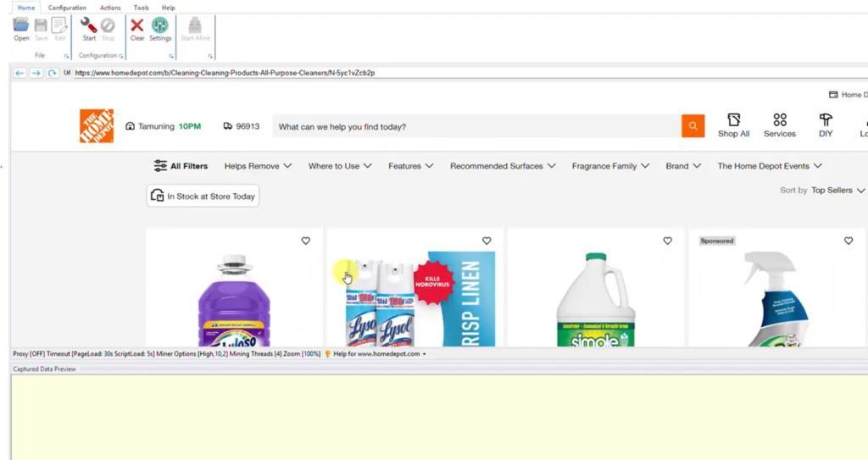868x460 pixels.
Task: Expand the Helps Remove filter dropdown
Action: click(x=258, y=166)
